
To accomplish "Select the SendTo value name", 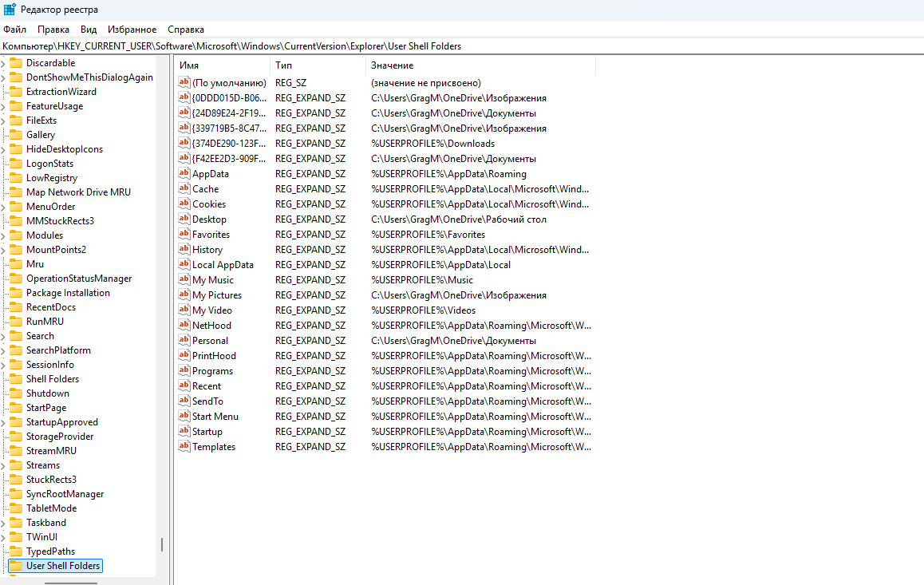I will click(x=207, y=401).
